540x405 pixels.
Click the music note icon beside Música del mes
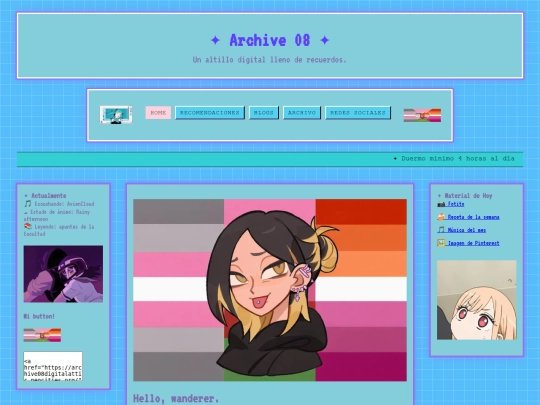click(x=441, y=230)
